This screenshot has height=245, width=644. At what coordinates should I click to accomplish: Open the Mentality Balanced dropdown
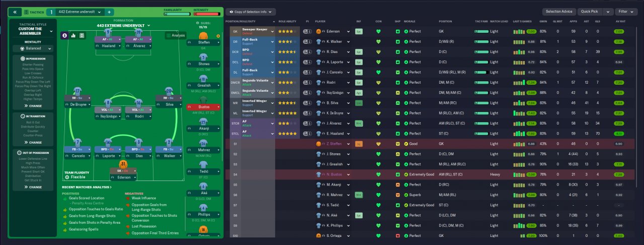(33, 49)
